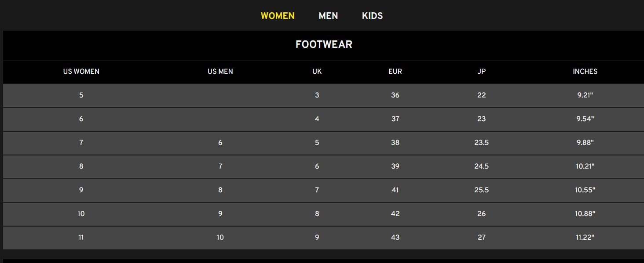
Task: Click US Women size 11 cell
Action: [81, 238]
